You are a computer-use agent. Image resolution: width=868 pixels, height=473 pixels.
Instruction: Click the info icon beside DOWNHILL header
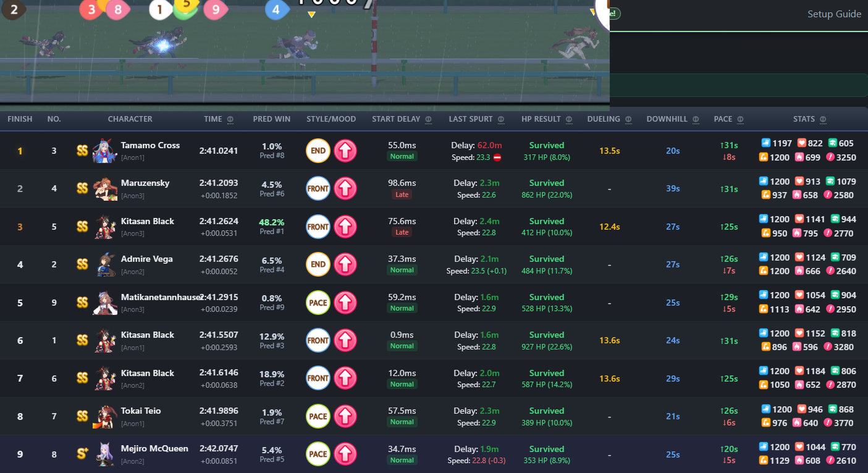(x=696, y=119)
